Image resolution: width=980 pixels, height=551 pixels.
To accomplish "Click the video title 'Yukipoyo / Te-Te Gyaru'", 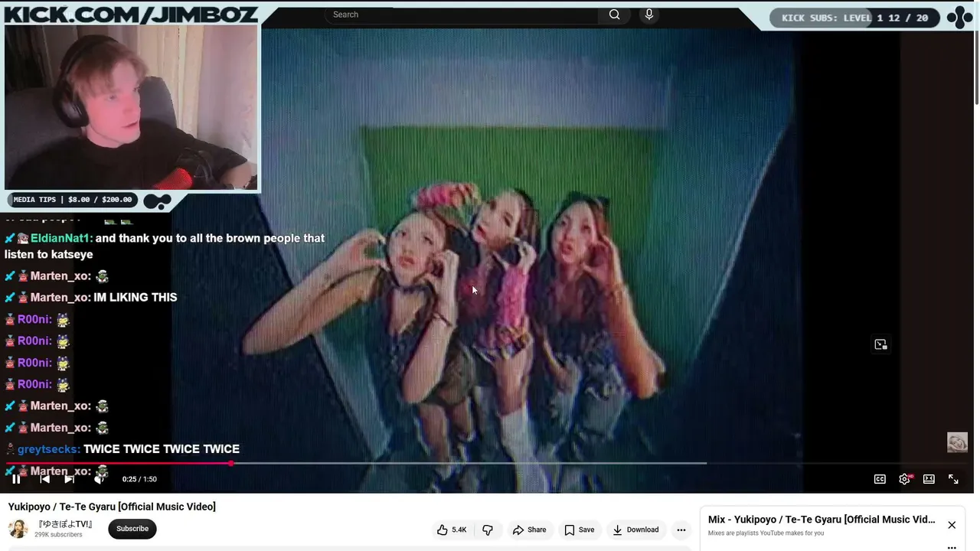I will pyautogui.click(x=112, y=507).
